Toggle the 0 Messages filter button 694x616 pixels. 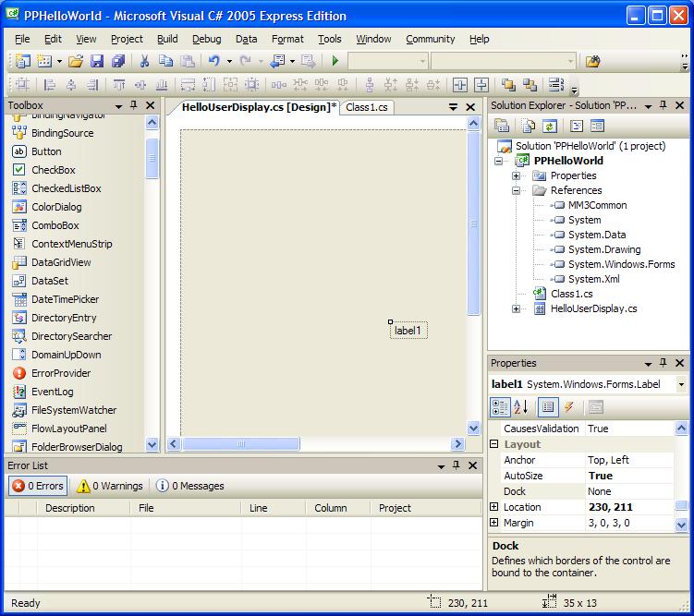(189, 486)
